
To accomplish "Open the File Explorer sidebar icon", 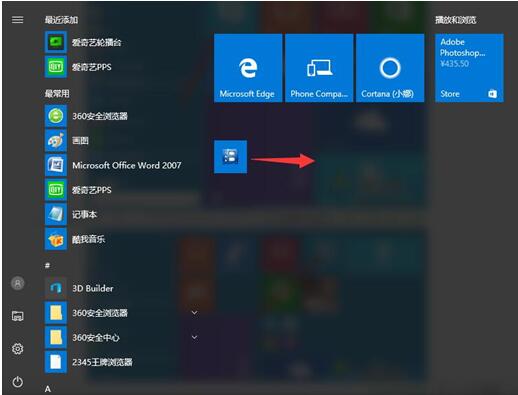I will pos(18,316).
